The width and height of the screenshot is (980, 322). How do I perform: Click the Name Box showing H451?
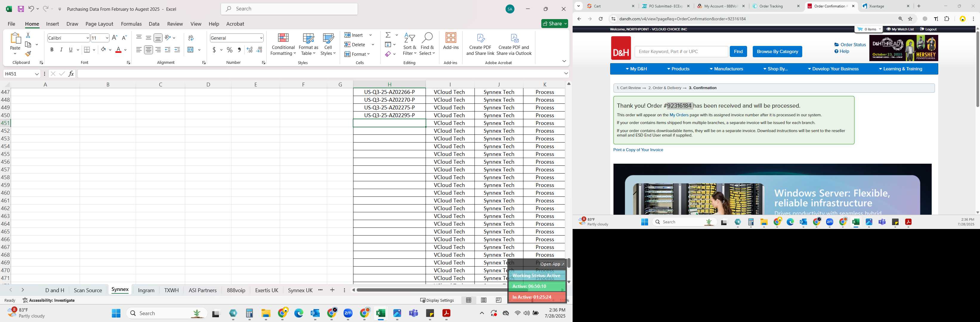click(22, 74)
